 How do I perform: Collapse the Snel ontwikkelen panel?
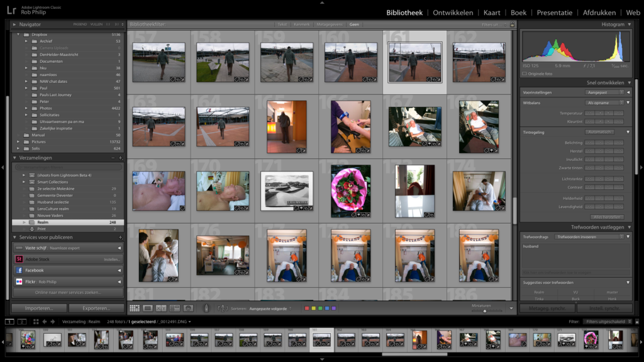pyautogui.click(x=629, y=82)
